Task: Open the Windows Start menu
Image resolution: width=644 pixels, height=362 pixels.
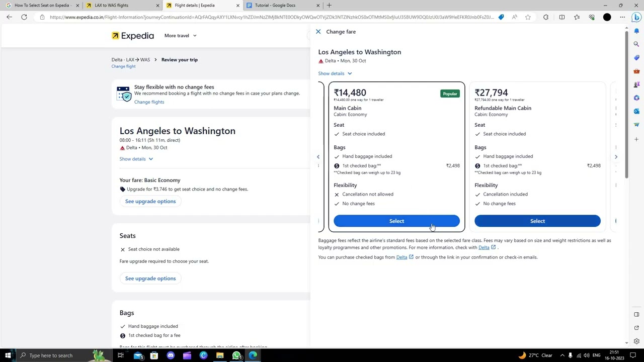Action: 8,355
